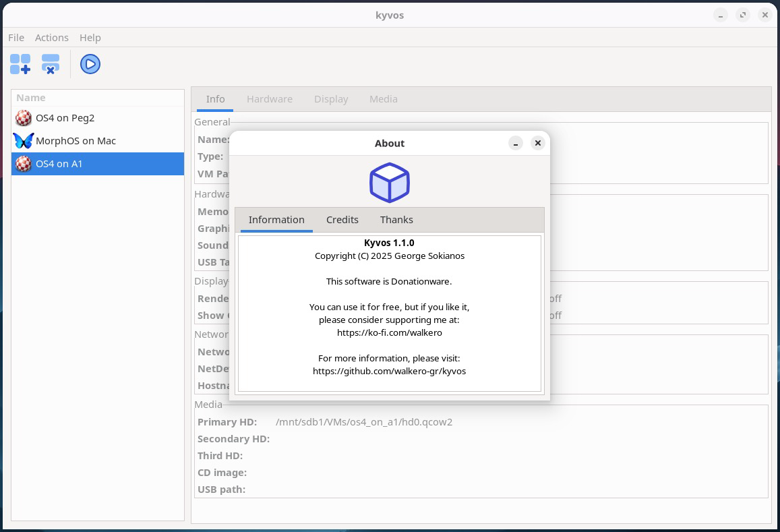Go to the Media tab

(x=383, y=99)
